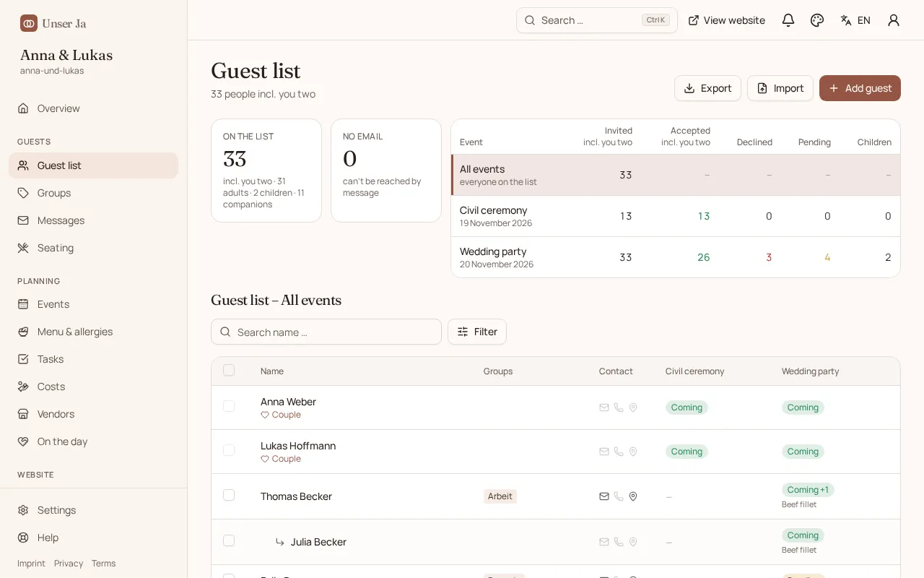
Task: Click phone icon in Julia Becker row
Action: click(x=619, y=542)
